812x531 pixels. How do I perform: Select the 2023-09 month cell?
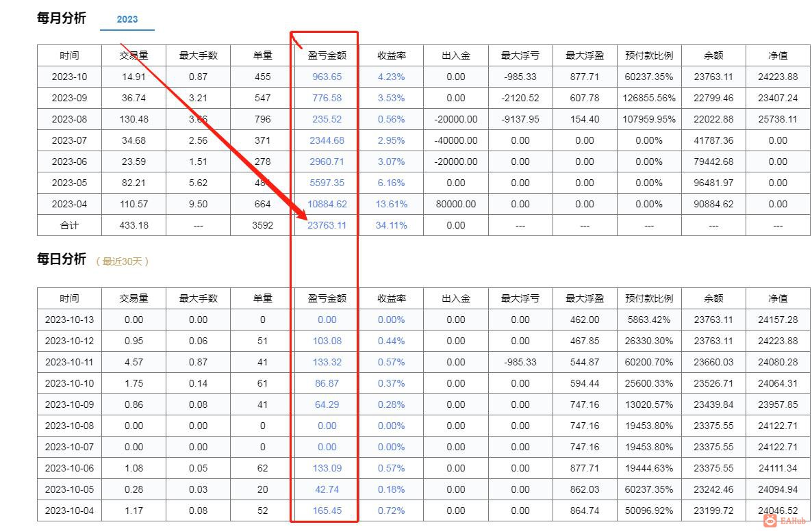pyautogui.click(x=69, y=98)
